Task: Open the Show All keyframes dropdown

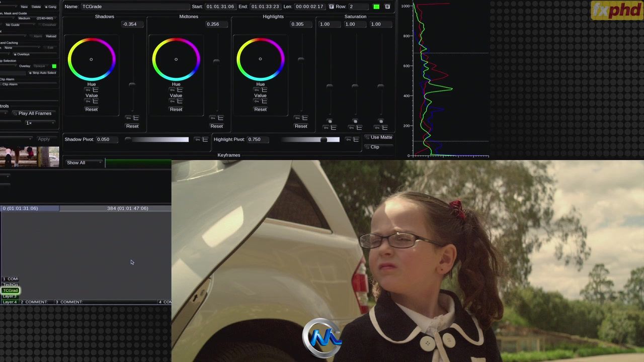Action: click(x=84, y=162)
